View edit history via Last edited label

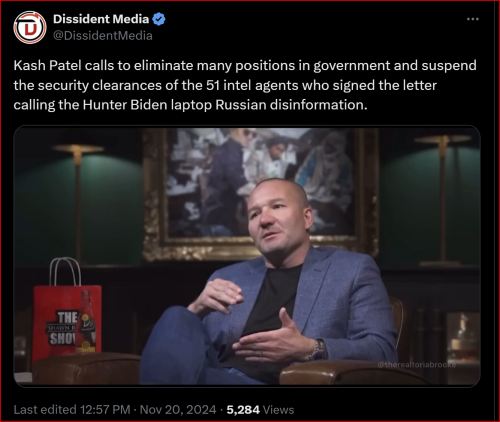[45, 410]
